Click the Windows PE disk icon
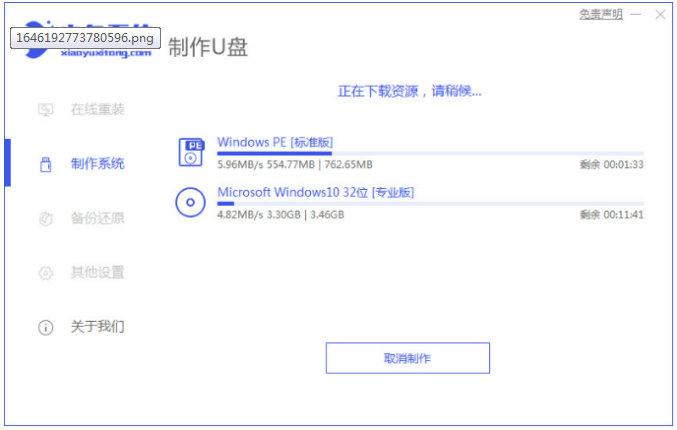The width and height of the screenshot is (677, 430). pyautogui.click(x=191, y=152)
